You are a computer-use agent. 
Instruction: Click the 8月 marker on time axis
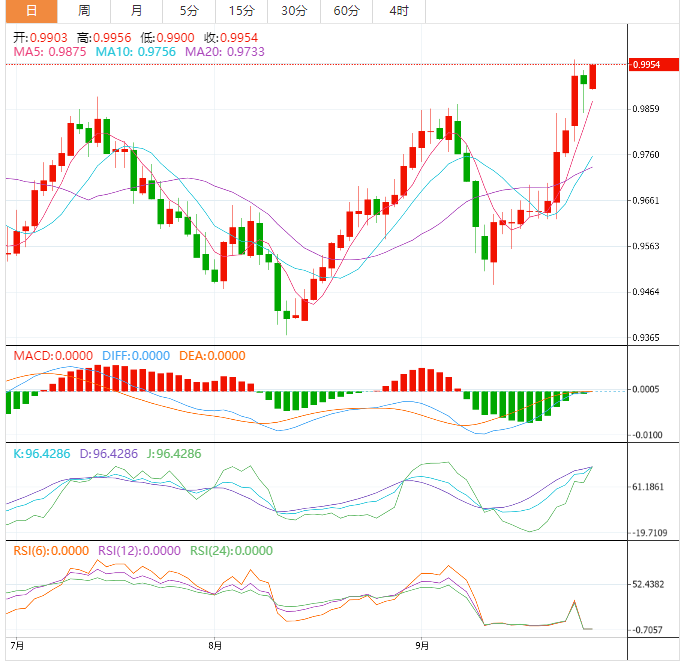point(216,645)
